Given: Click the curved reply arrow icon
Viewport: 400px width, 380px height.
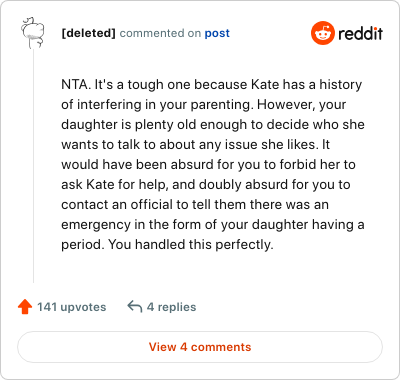Looking at the screenshot, I should 135,306.
